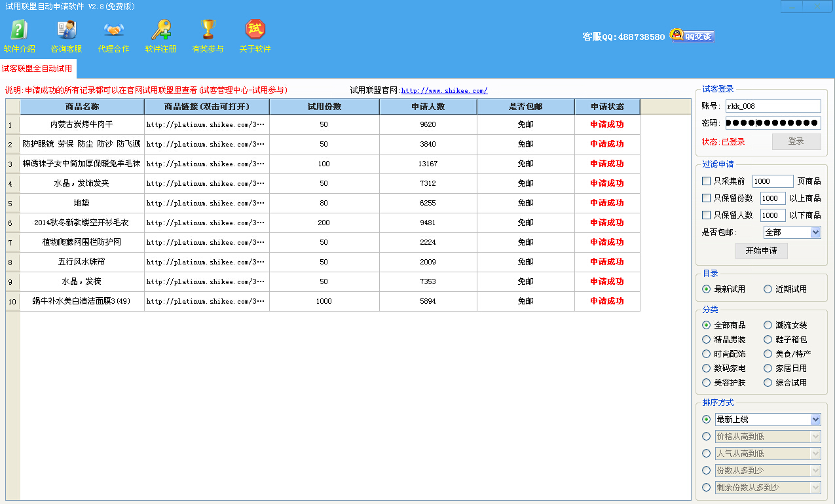This screenshot has width=835, height=504.
Task: Click the 申请人数 column header
Action: point(428,107)
